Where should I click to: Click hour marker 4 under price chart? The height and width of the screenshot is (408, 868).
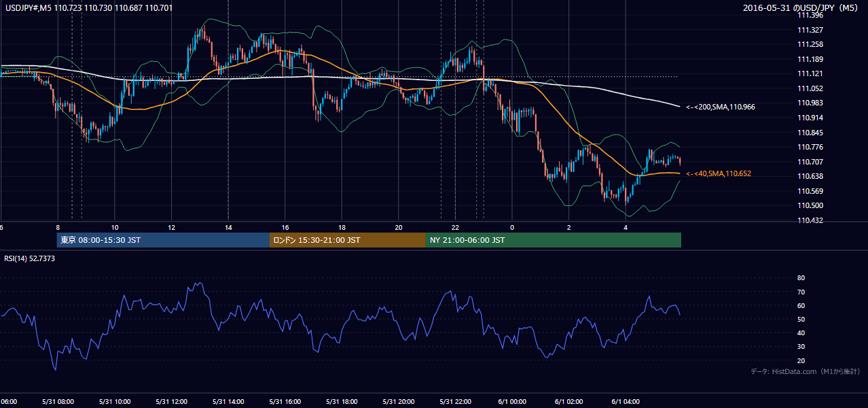(626, 227)
